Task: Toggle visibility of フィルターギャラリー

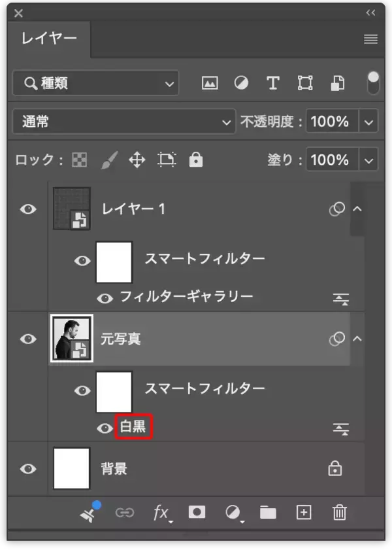Action: (x=105, y=298)
